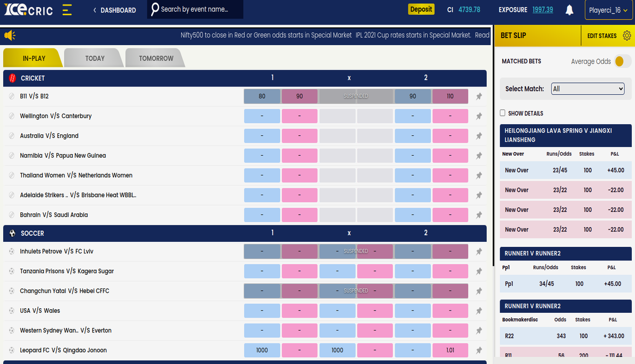Open the notifications bell

[569, 10]
